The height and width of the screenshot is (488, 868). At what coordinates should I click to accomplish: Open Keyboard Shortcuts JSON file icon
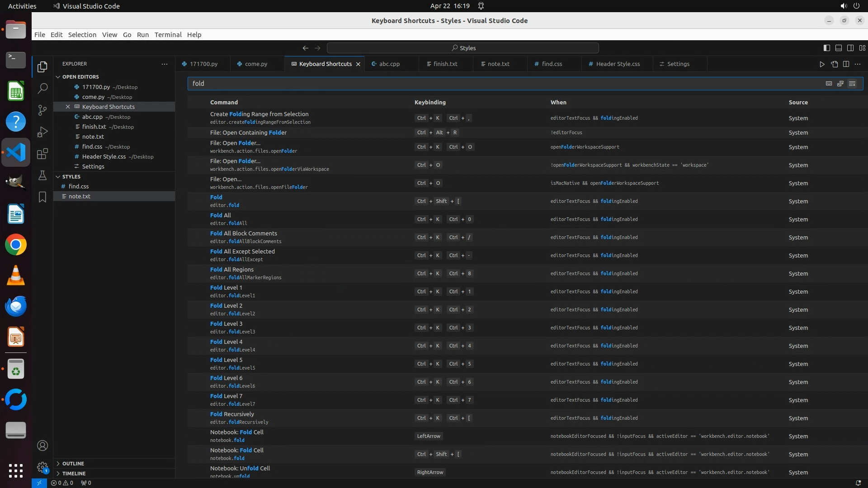[834, 64]
